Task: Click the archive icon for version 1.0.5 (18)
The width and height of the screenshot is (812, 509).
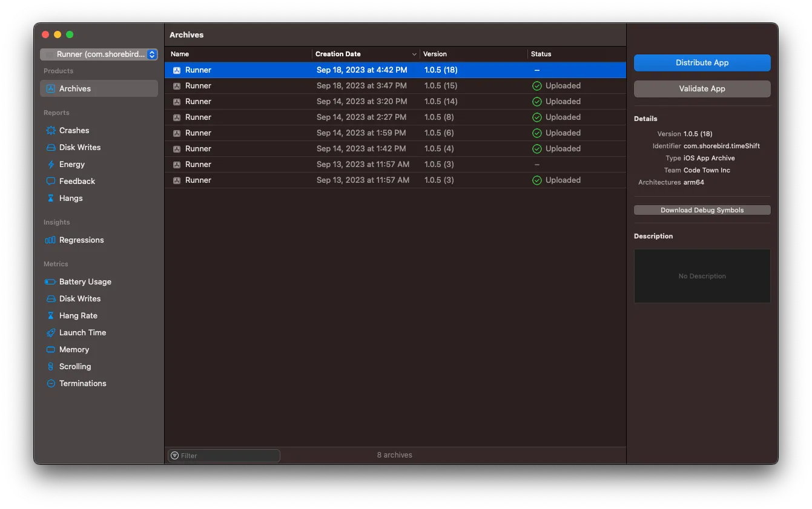Action: click(177, 70)
